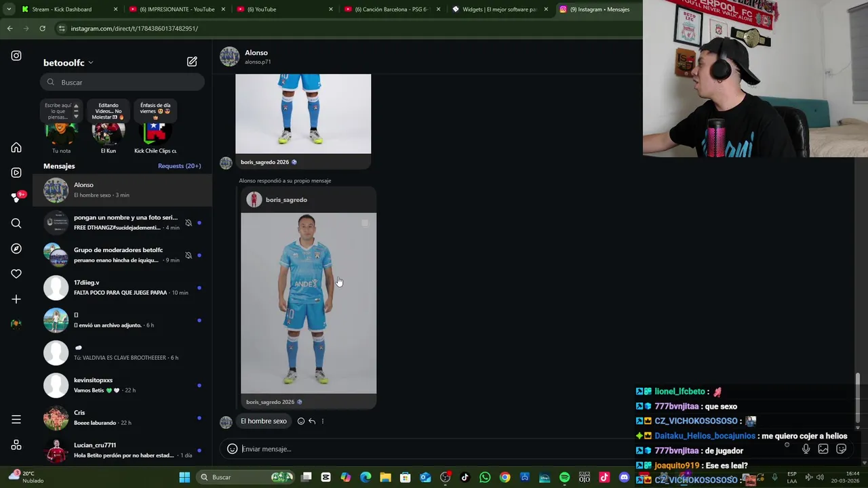Close the Stream - Kick Dashboard tab
This screenshot has height=488, width=868.
click(x=115, y=9)
